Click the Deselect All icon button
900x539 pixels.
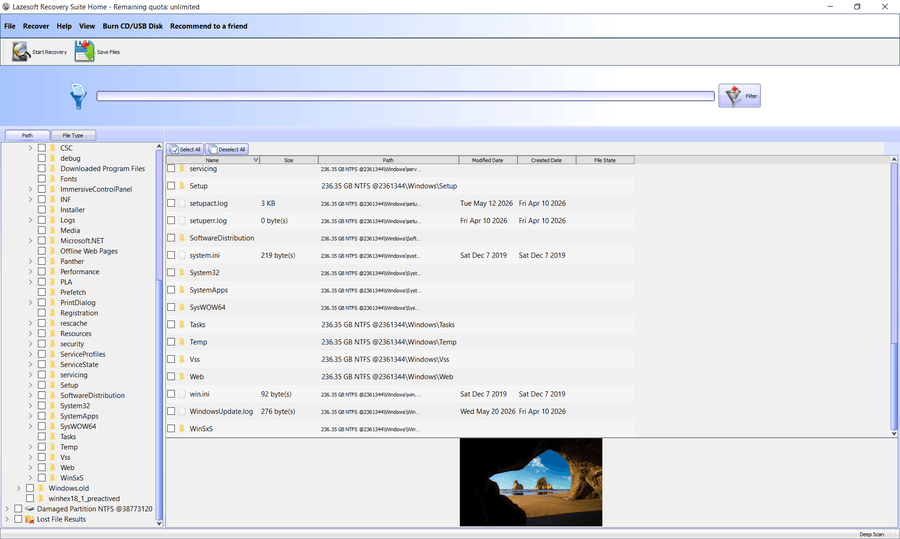227,149
